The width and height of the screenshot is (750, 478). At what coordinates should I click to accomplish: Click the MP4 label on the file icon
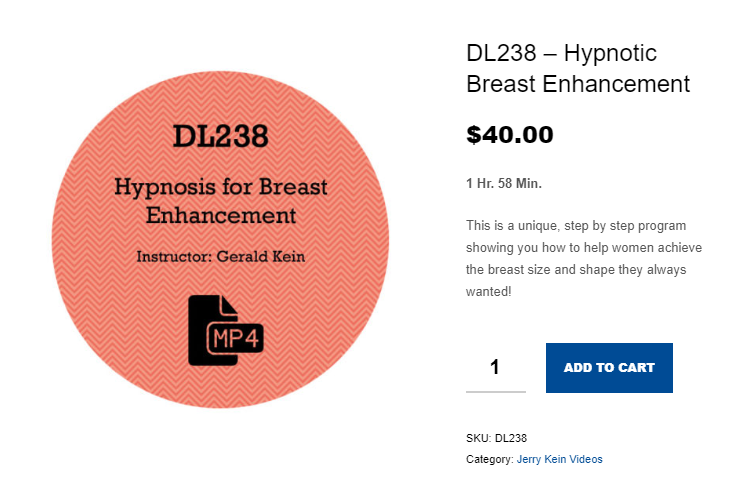pos(235,338)
